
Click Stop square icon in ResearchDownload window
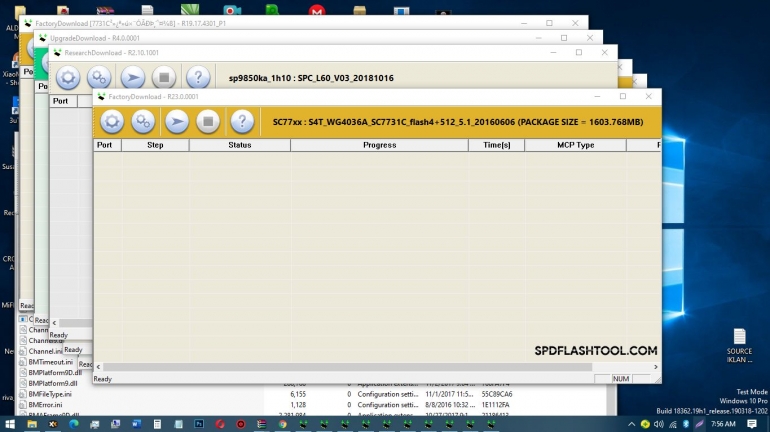coord(164,78)
